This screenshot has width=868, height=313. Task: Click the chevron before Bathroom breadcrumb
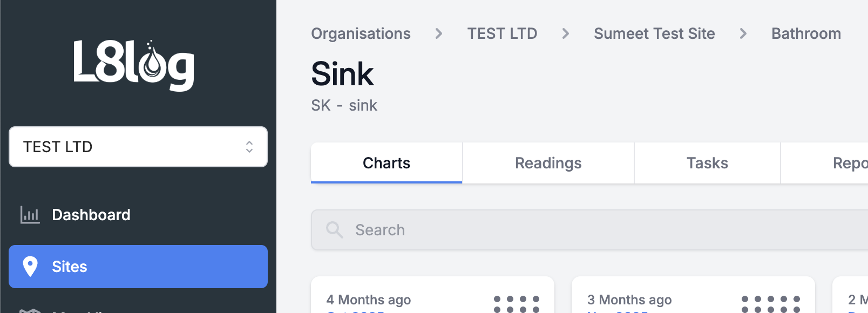coord(743,33)
